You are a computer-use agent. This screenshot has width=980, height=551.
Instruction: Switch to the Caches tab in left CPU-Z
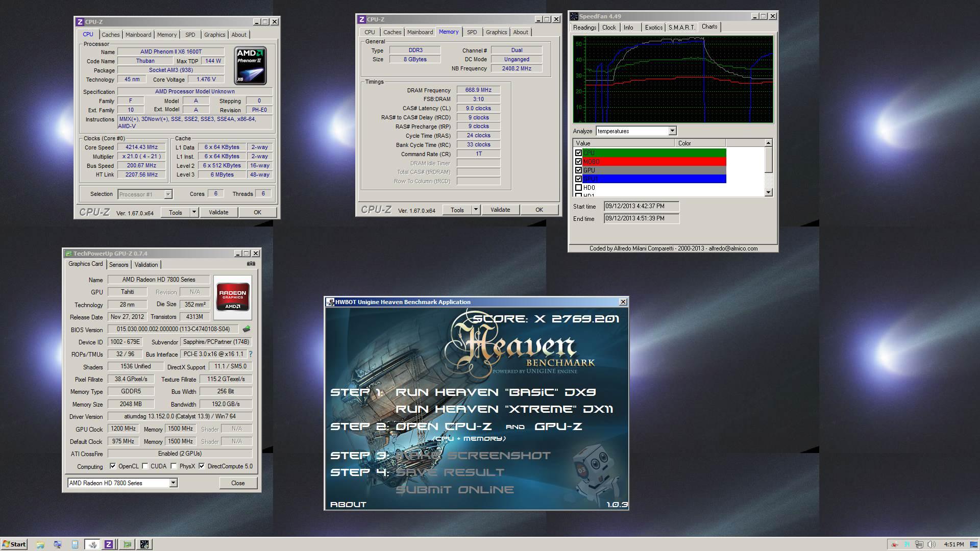click(110, 35)
